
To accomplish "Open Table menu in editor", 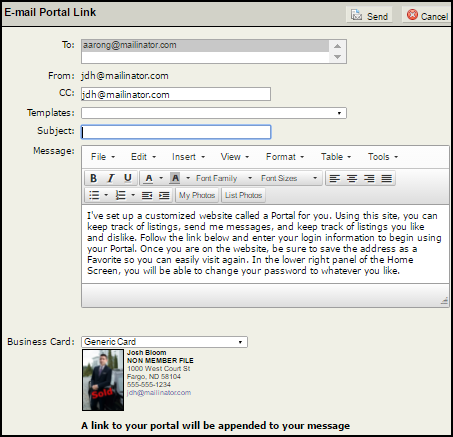I will [x=336, y=157].
